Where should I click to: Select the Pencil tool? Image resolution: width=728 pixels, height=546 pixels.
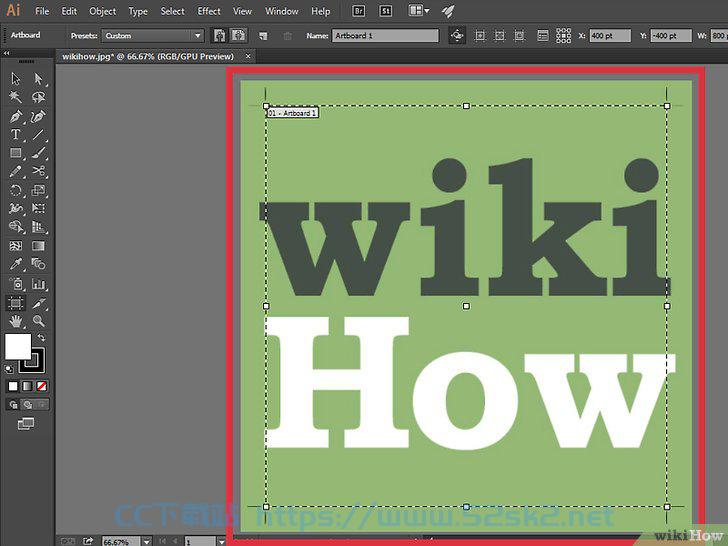tap(16, 171)
